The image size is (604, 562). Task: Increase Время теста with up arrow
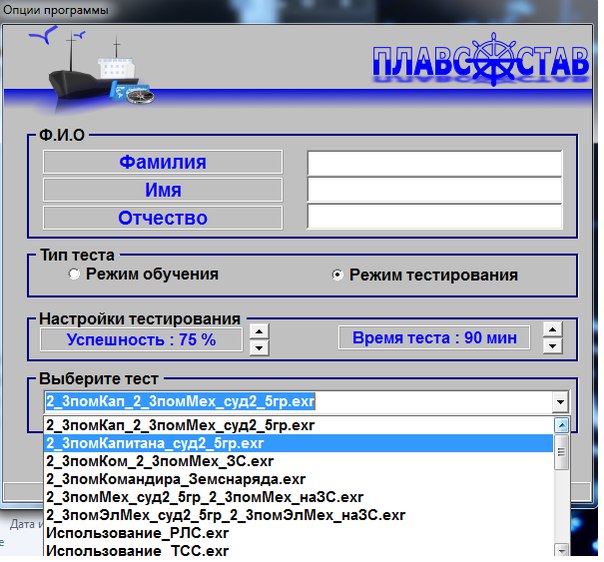(x=551, y=330)
